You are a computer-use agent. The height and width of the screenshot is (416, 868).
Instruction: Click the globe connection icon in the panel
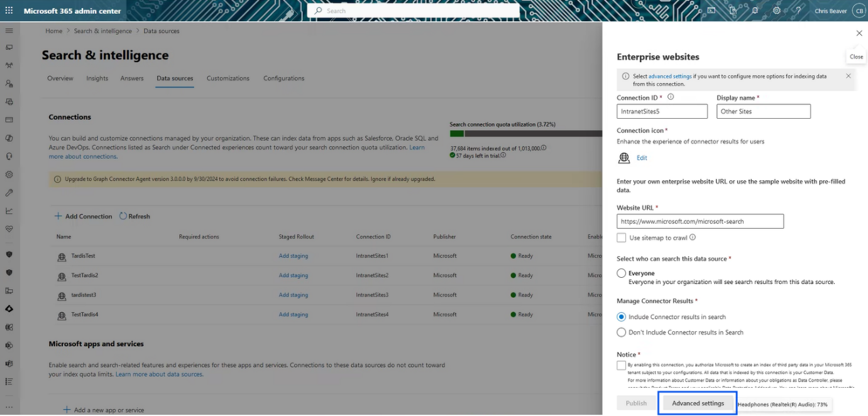point(624,158)
